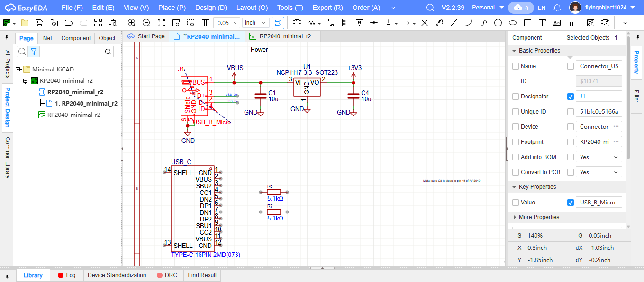Open the inch units dropdown
Screen dimensions: 644x282
click(x=255, y=23)
